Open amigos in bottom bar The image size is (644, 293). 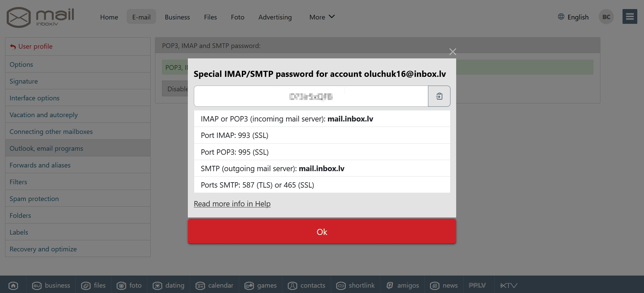click(x=402, y=285)
